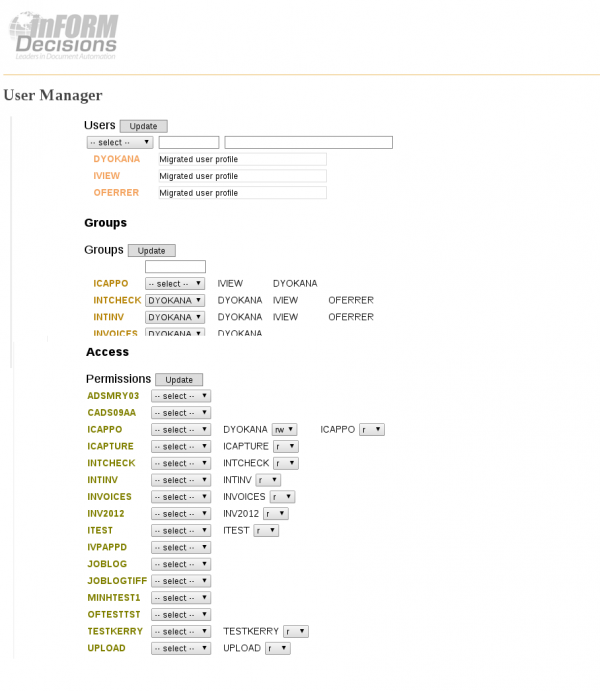Click the new group name input field
The width and height of the screenshot is (600, 691).
(175, 267)
